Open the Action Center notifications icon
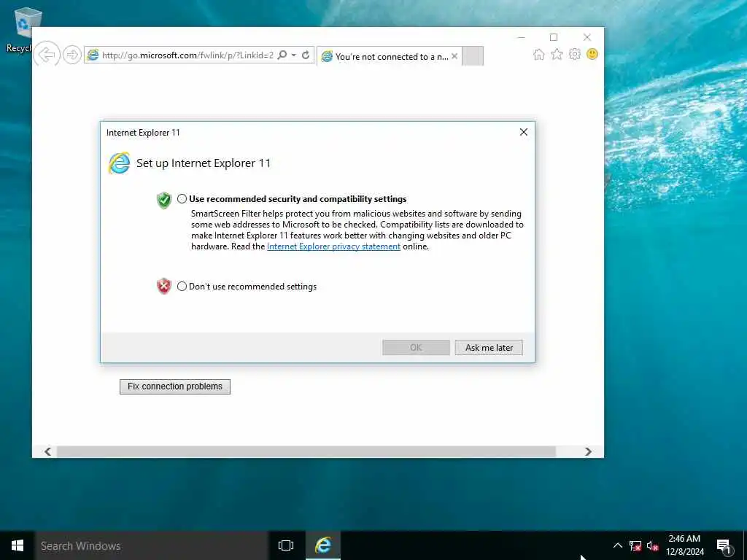Screen dimensions: 747x560 [724, 546]
